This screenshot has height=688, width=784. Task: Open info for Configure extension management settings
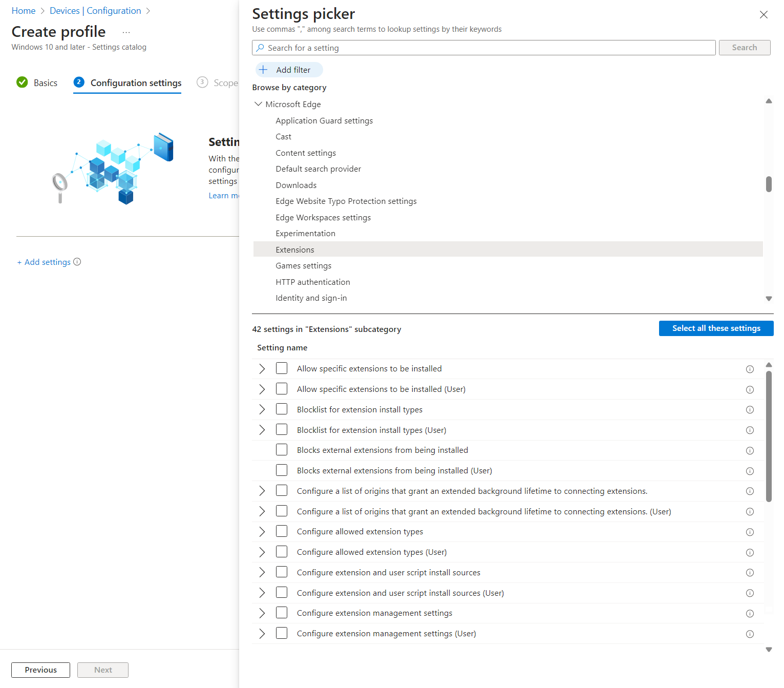(750, 613)
